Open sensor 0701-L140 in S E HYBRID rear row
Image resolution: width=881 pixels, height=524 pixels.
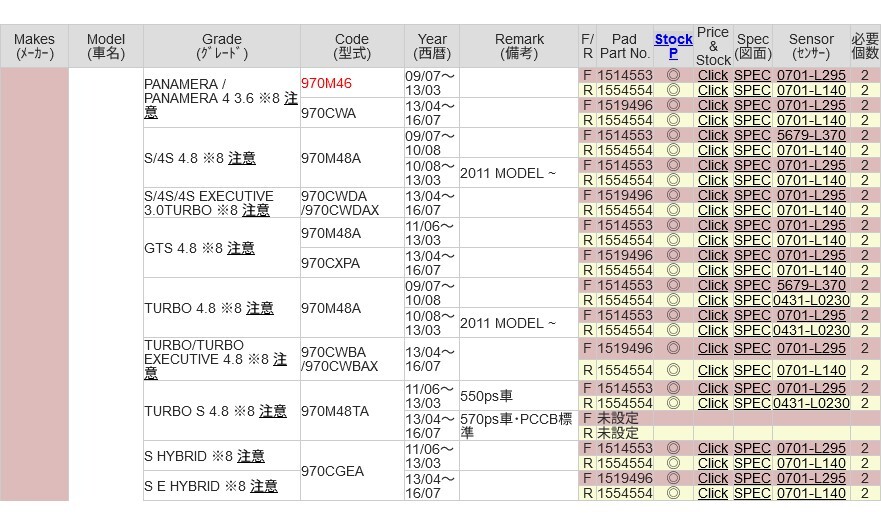(811, 493)
